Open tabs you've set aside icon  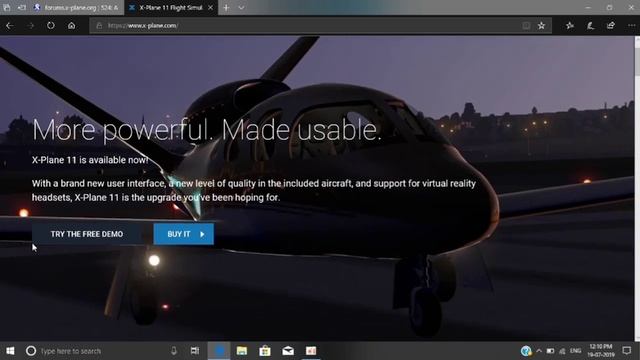point(7,7)
